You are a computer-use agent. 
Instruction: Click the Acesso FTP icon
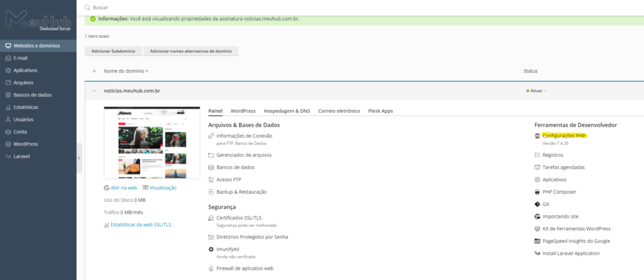coord(211,180)
